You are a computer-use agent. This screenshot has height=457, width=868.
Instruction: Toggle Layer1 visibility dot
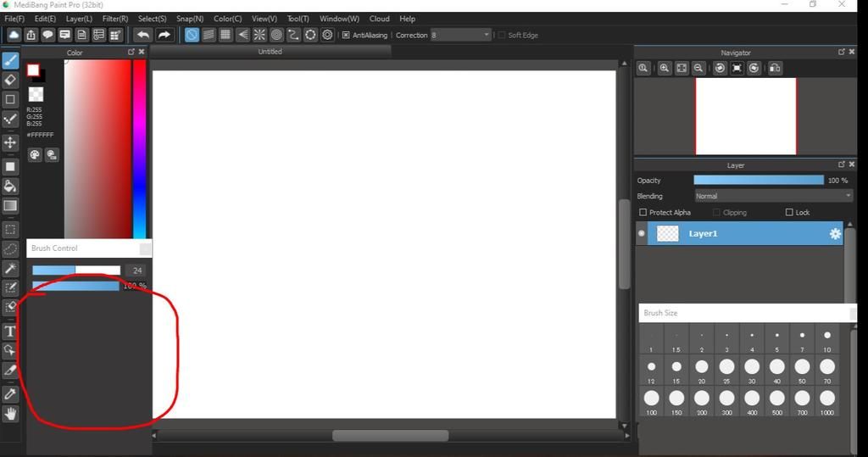[x=642, y=233]
